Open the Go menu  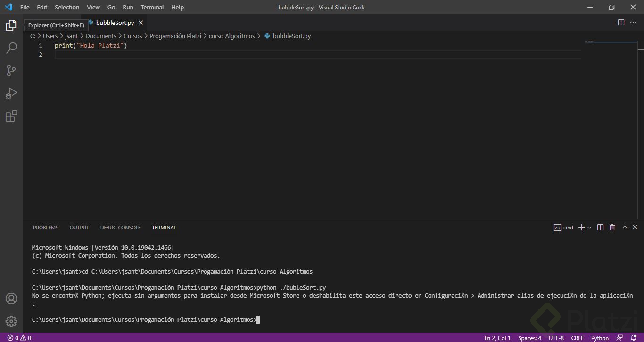[x=111, y=7]
